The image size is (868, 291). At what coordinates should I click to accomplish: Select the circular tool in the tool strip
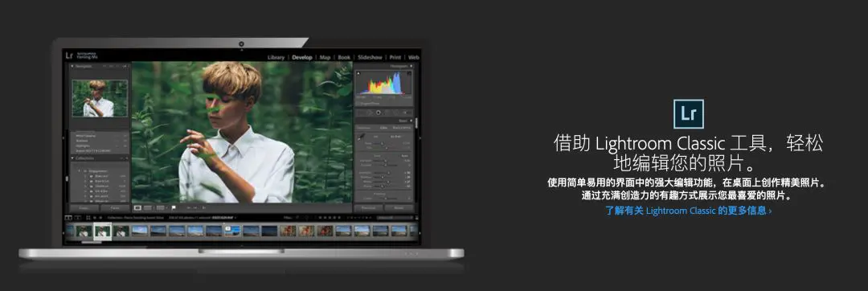coord(379,113)
